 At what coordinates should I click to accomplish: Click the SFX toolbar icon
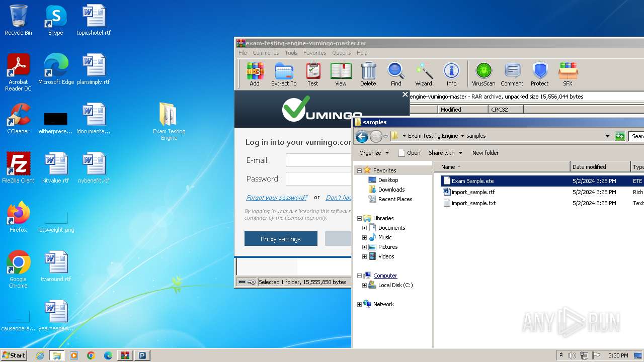[568, 74]
